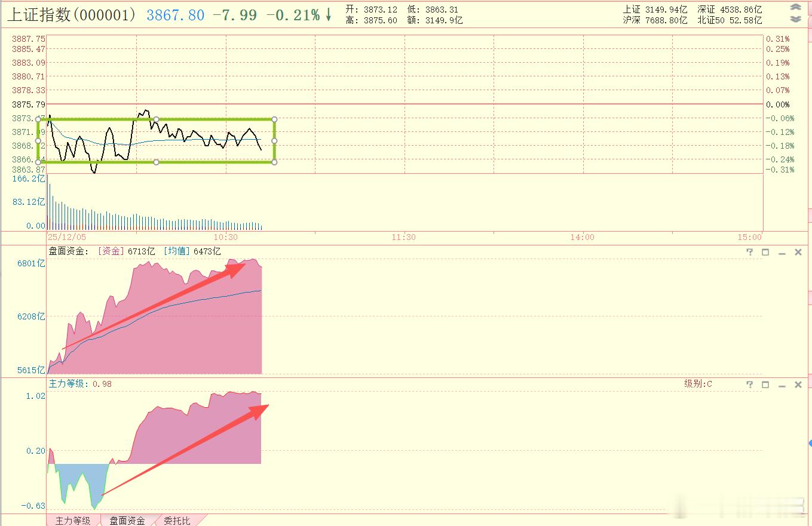Click the 83.12亿 volume axis label
The image size is (812, 526).
[29, 202]
